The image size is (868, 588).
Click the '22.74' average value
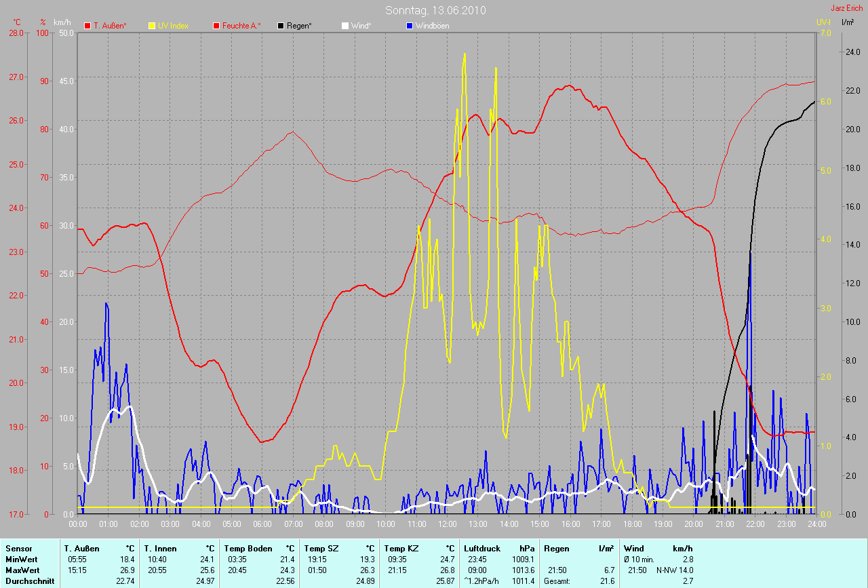pyautogui.click(x=126, y=581)
